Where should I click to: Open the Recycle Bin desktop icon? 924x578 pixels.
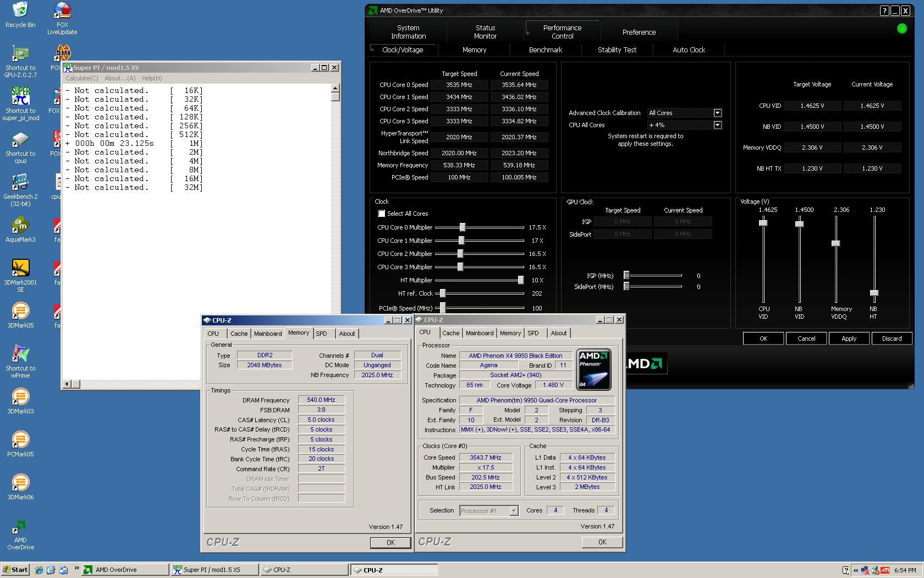20,15
